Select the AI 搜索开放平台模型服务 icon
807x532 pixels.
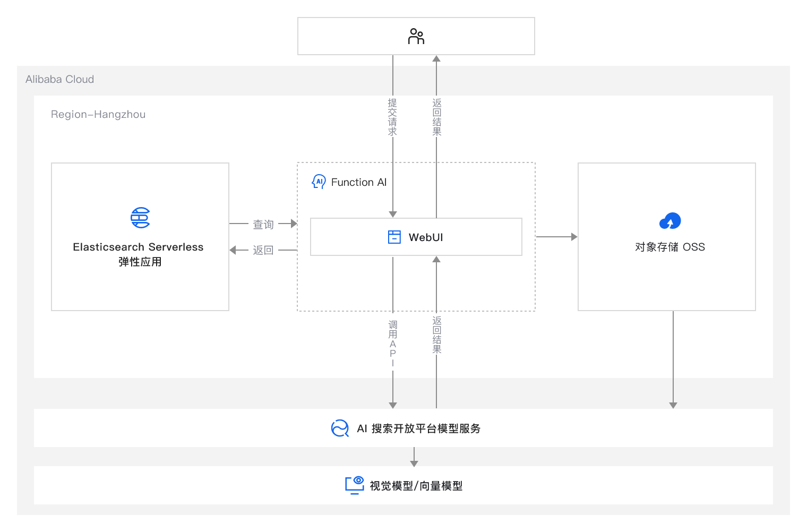coord(339,428)
